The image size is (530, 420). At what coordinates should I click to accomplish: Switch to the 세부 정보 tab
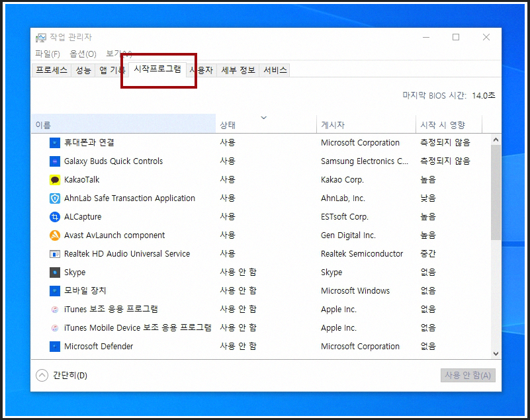tap(238, 70)
